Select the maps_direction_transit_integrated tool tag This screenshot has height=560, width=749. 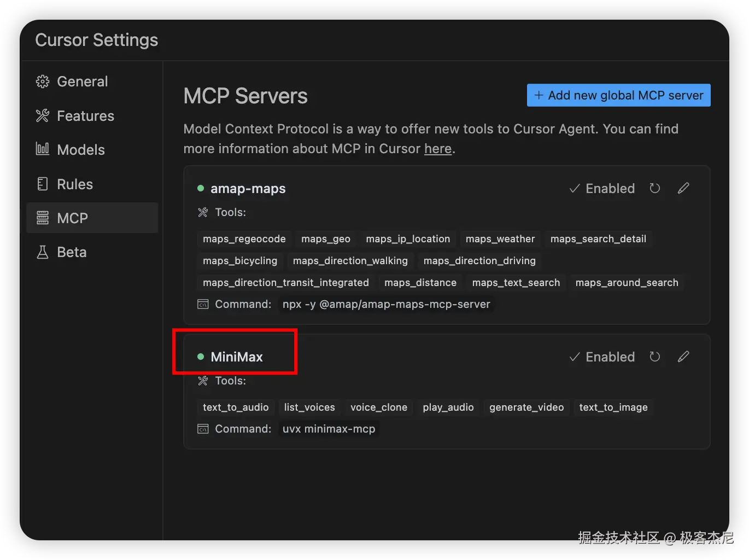286,283
